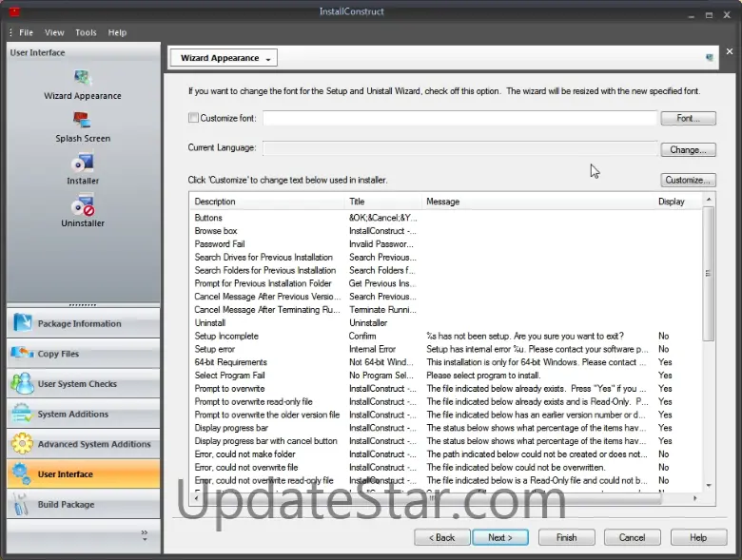Click the User System Checks icon
The image size is (742, 560).
22,383
